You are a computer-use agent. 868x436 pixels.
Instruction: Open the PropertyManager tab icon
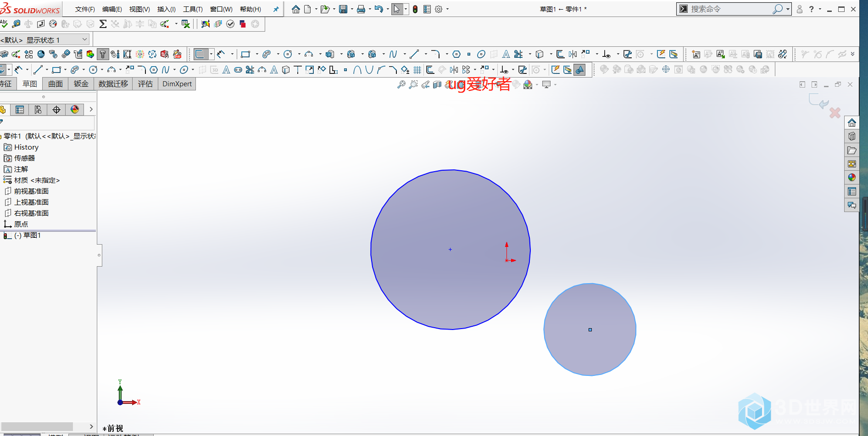[x=20, y=110]
